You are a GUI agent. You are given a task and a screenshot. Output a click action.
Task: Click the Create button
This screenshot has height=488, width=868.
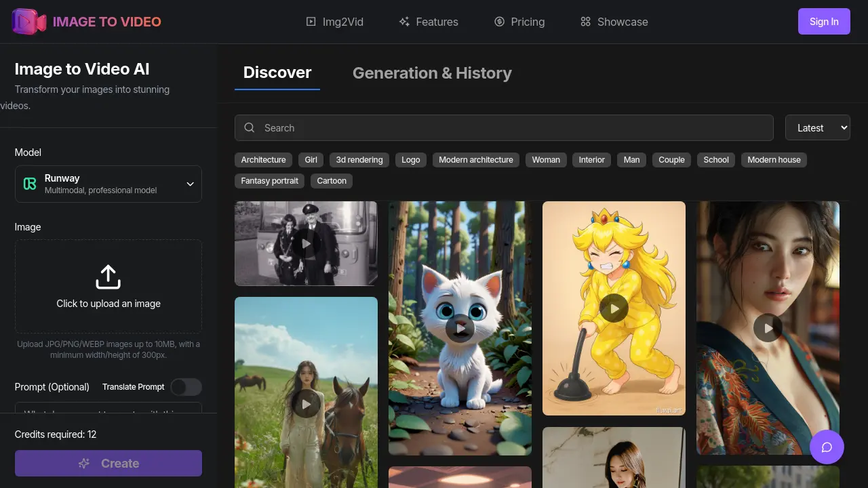tap(108, 464)
